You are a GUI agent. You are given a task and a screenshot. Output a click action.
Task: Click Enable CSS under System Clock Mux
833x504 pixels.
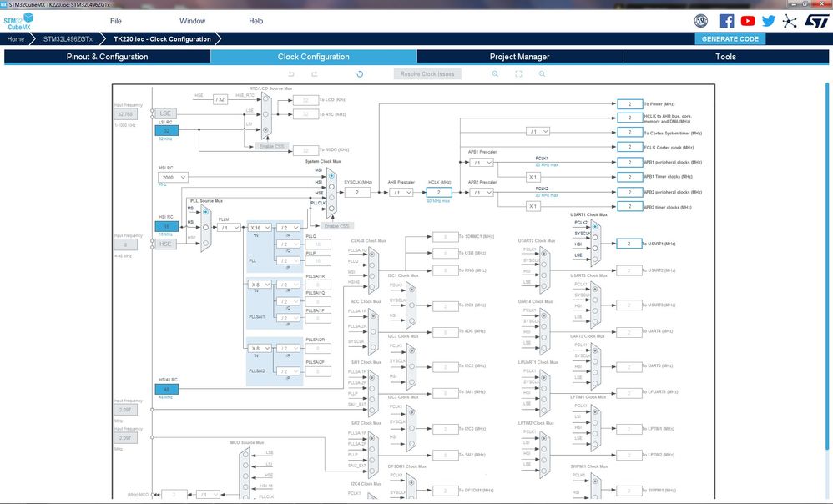tap(337, 225)
